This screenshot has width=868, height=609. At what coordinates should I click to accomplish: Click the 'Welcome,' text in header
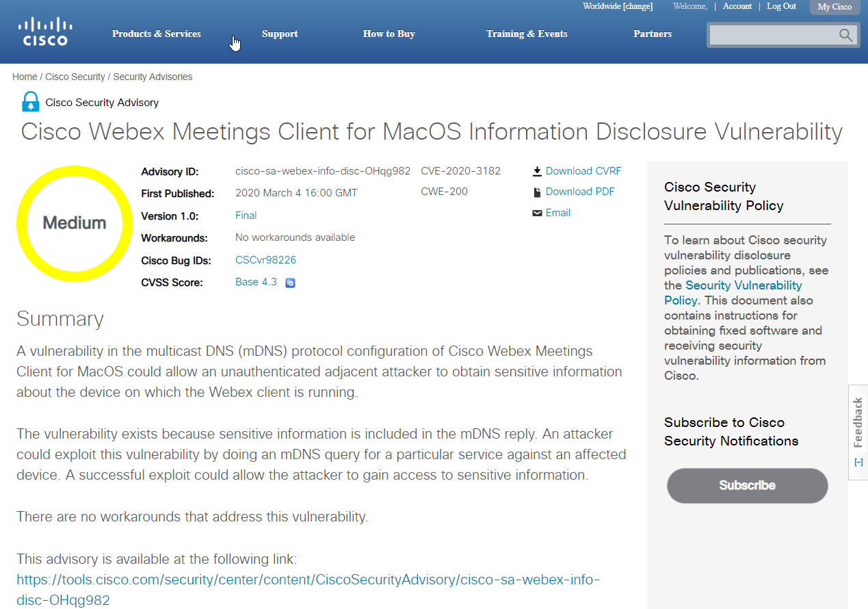pos(690,6)
